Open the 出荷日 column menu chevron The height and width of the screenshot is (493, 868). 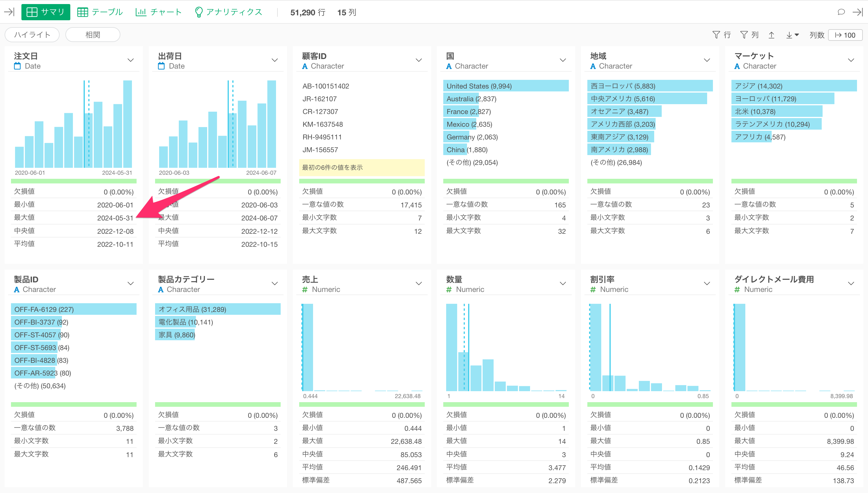[275, 60]
